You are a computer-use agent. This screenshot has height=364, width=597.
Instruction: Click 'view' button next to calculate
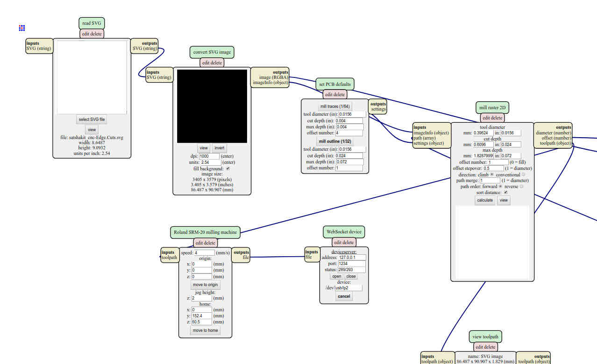(x=504, y=200)
